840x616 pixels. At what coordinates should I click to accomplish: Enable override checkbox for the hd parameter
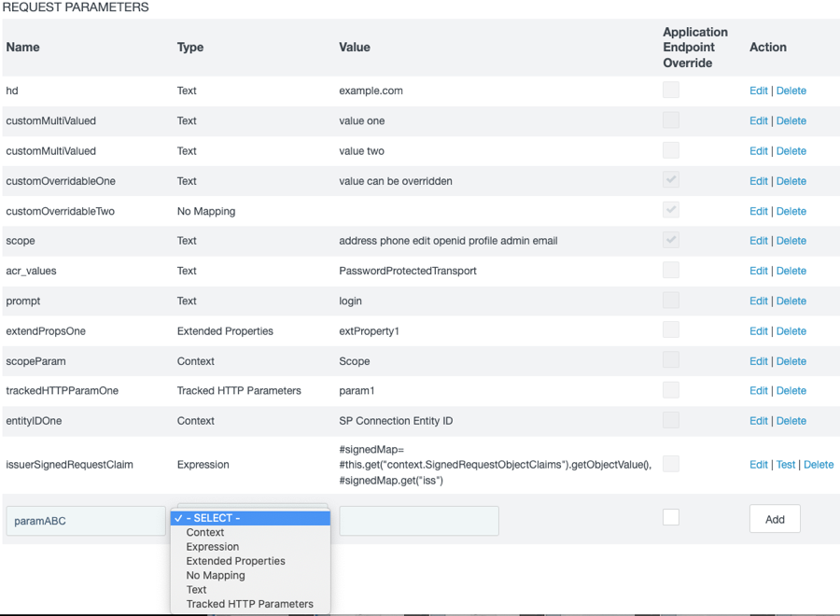(x=670, y=90)
